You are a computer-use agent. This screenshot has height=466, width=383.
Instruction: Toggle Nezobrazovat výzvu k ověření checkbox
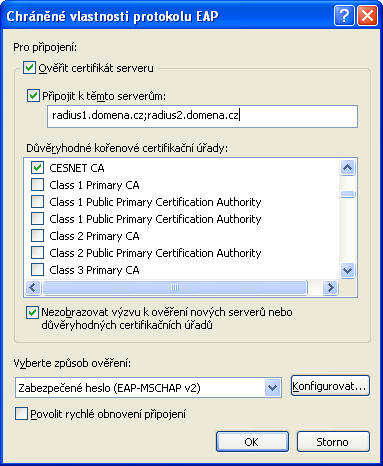tap(32, 313)
